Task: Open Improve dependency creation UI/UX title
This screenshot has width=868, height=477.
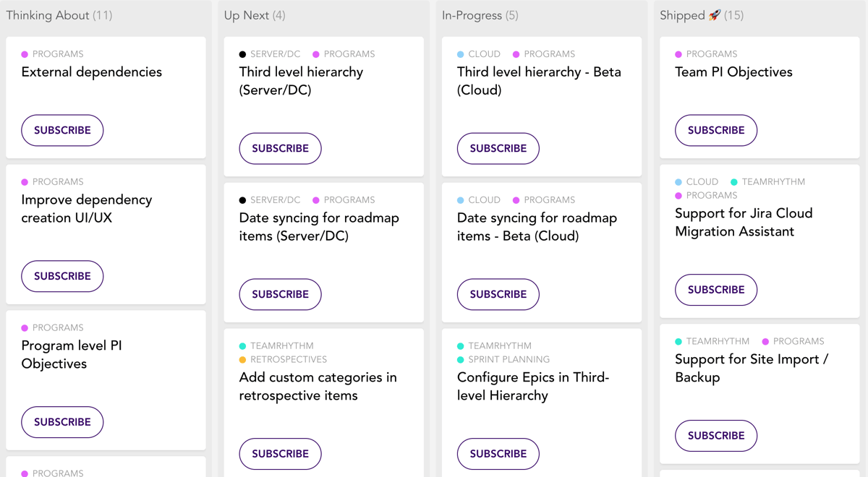Action: click(87, 209)
